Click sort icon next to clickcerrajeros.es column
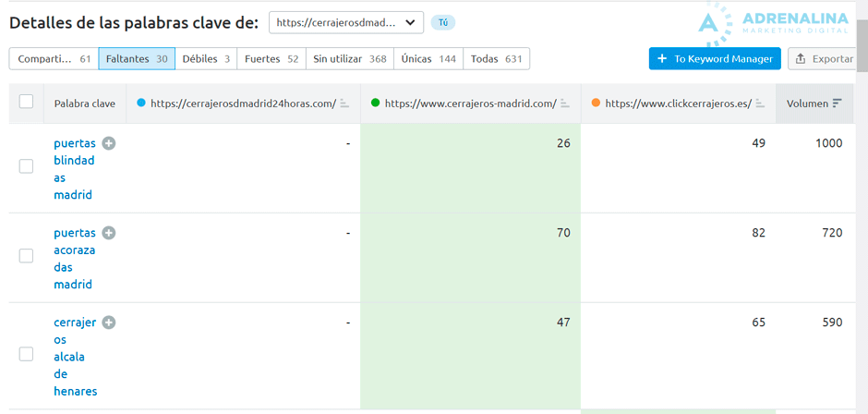Image resolution: width=868 pixels, height=414 pixels. click(760, 103)
